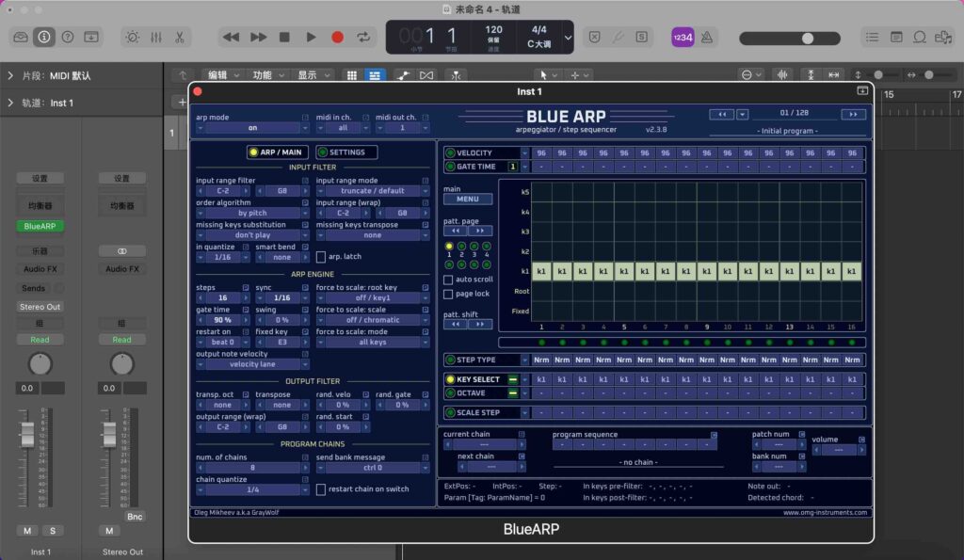Image resolution: width=964 pixels, height=560 pixels.
Task: Open Quick Help question mark icon
Action: pos(68,37)
